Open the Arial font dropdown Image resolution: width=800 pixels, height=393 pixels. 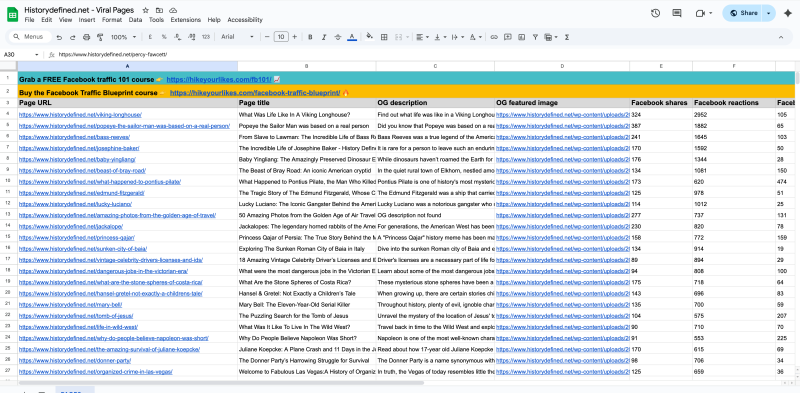coord(237,37)
